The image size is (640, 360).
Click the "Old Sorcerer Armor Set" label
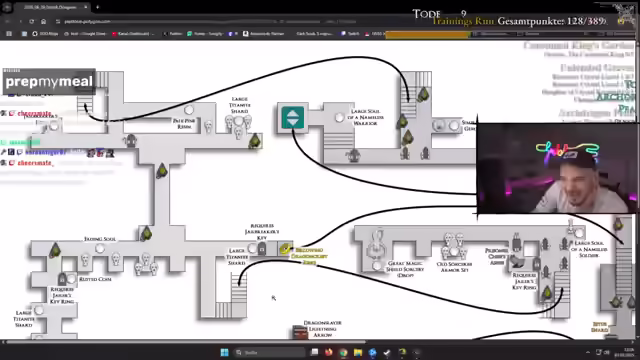454,267
